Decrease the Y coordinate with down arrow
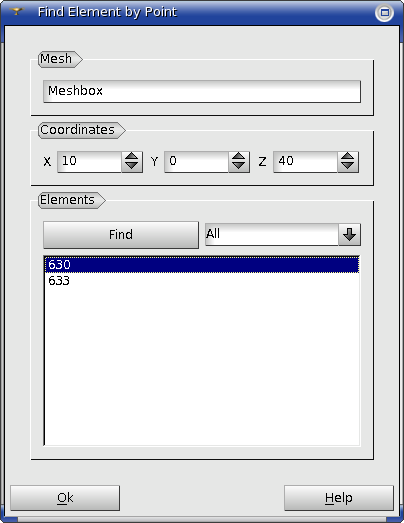The image size is (404, 523). click(239, 167)
